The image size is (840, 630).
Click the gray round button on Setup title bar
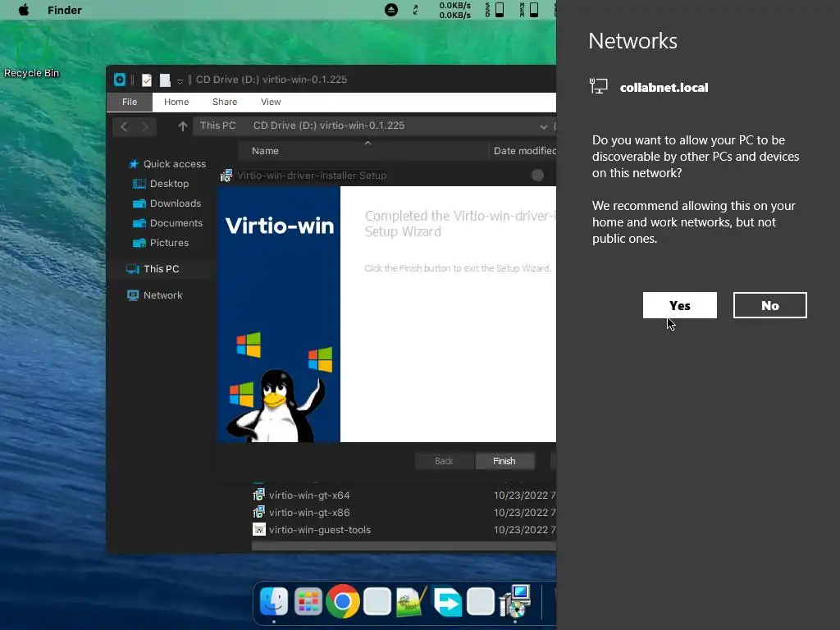point(538,176)
